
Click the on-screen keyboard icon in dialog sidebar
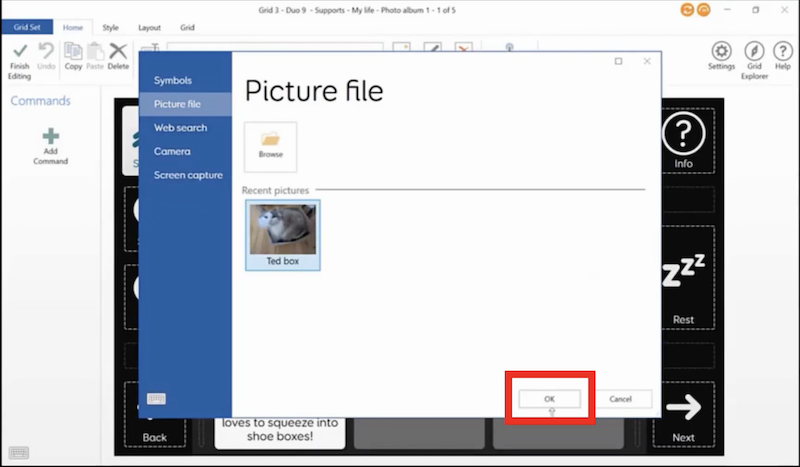coord(156,399)
